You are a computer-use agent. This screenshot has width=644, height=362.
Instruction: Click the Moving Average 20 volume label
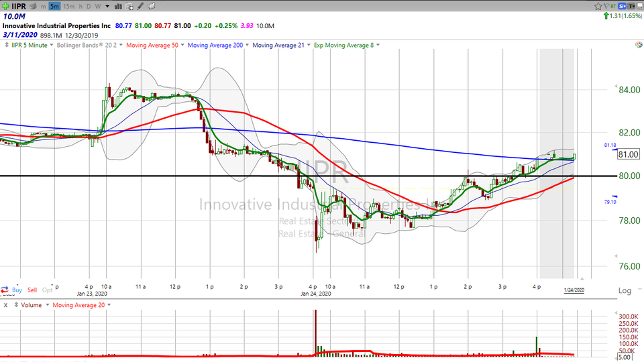tap(78, 305)
